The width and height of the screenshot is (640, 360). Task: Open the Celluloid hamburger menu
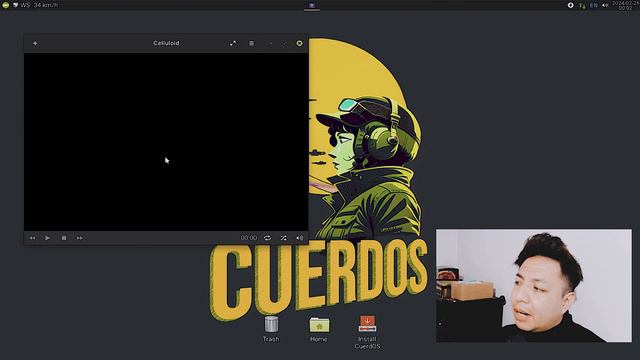[x=251, y=43]
